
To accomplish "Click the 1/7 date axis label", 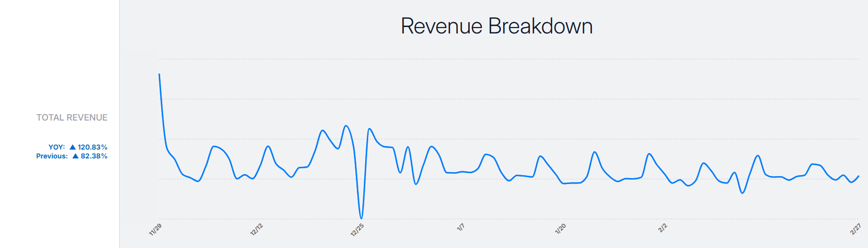I will (460, 227).
